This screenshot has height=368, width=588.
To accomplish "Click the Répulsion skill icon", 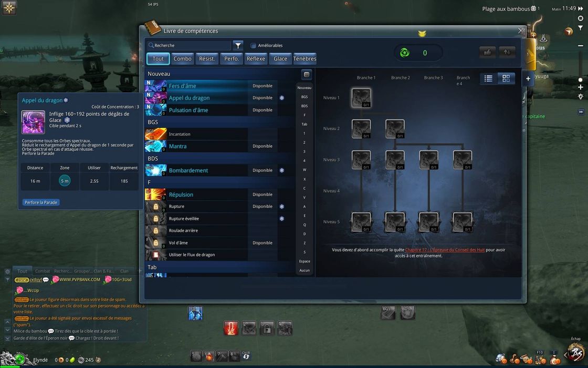I will coord(156,195).
